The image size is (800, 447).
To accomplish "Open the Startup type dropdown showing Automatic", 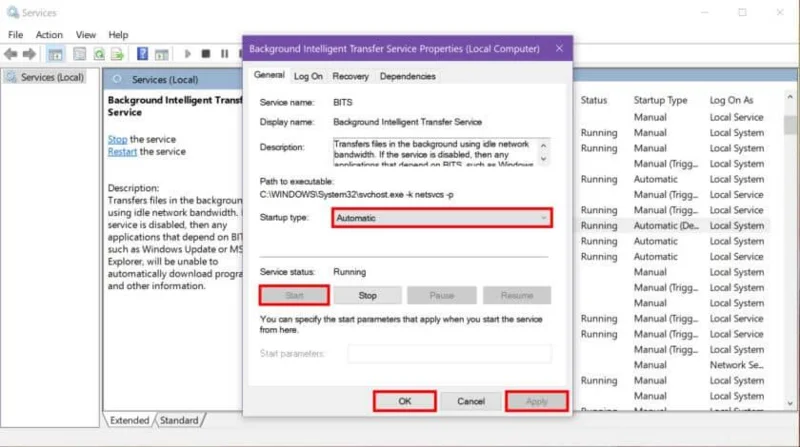I will tap(442, 218).
